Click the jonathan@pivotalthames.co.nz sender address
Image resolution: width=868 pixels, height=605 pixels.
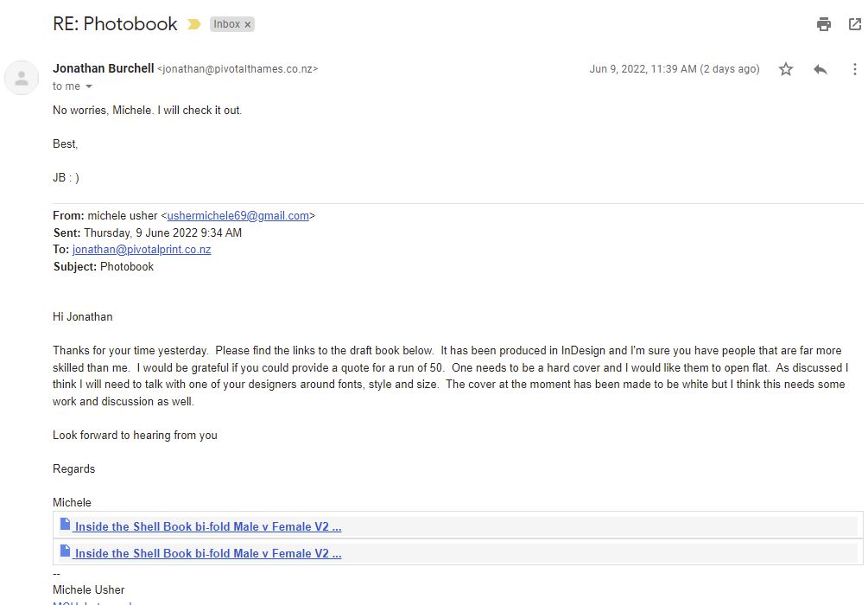(238, 69)
